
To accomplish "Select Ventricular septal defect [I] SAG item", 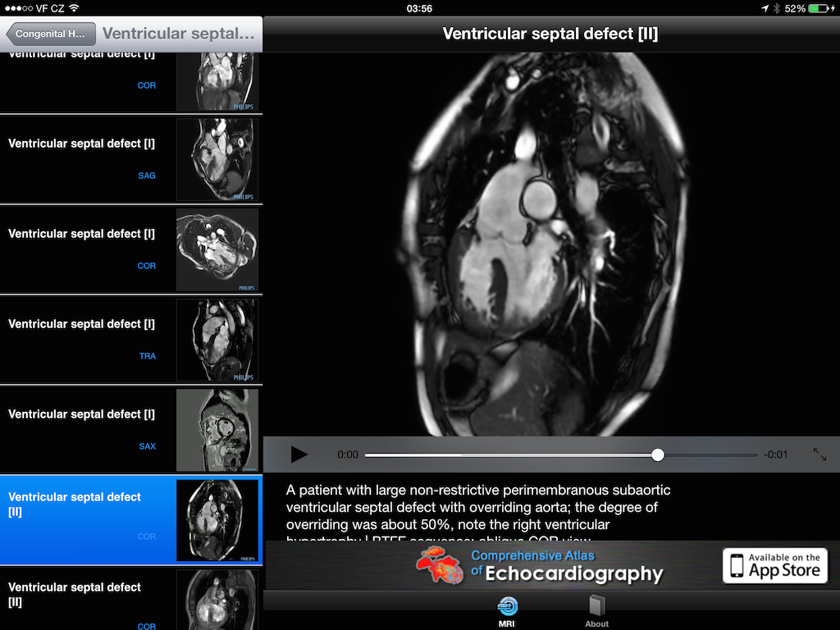I will (x=131, y=159).
